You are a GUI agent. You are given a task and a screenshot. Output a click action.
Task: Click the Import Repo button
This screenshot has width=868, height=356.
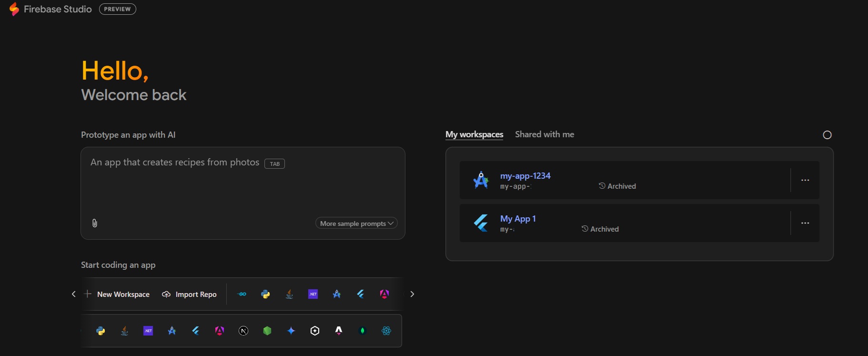(189, 294)
